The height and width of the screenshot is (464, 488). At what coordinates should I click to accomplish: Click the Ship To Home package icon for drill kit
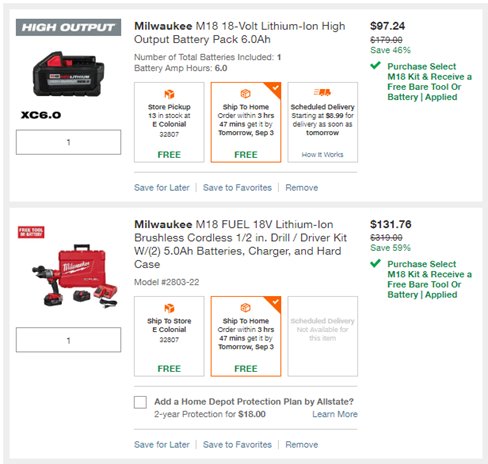click(x=246, y=308)
